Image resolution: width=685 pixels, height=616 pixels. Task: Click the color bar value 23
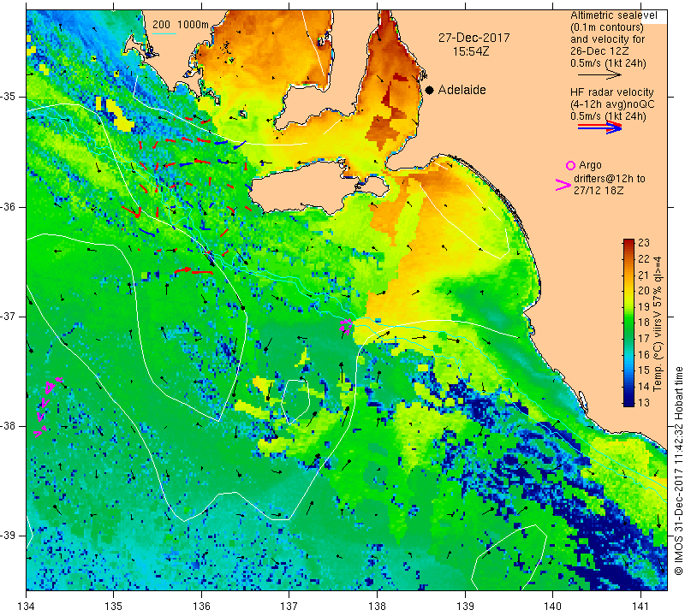click(x=644, y=243)
